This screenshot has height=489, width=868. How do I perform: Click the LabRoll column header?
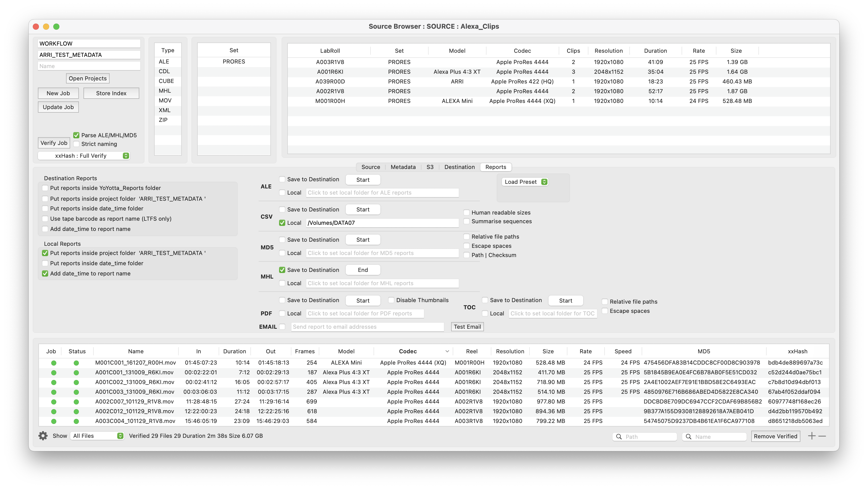point(330,51)
